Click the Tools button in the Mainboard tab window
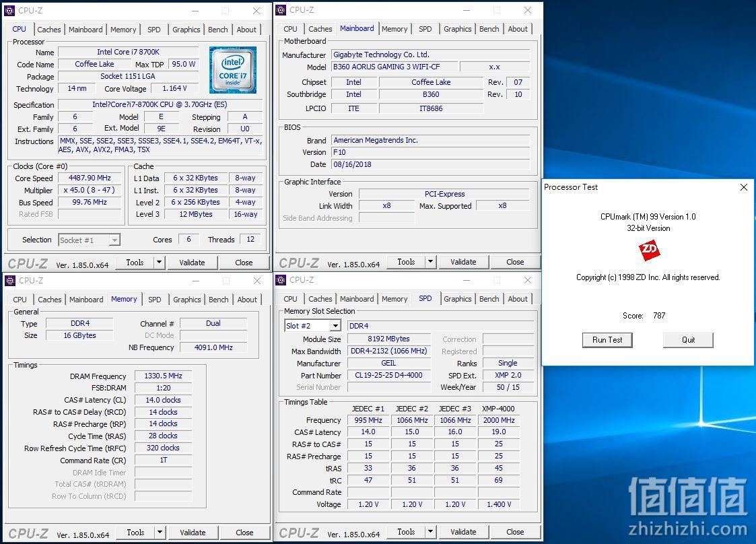This screenshot has height=544, width=756. 406,262
